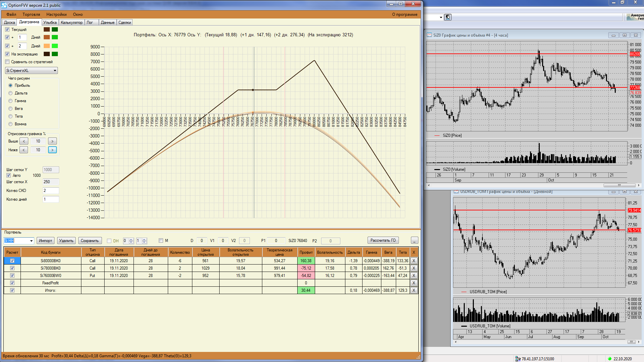Click the green connection status indicator
Viewport: 644px width, 362px height.
point(610,359)
